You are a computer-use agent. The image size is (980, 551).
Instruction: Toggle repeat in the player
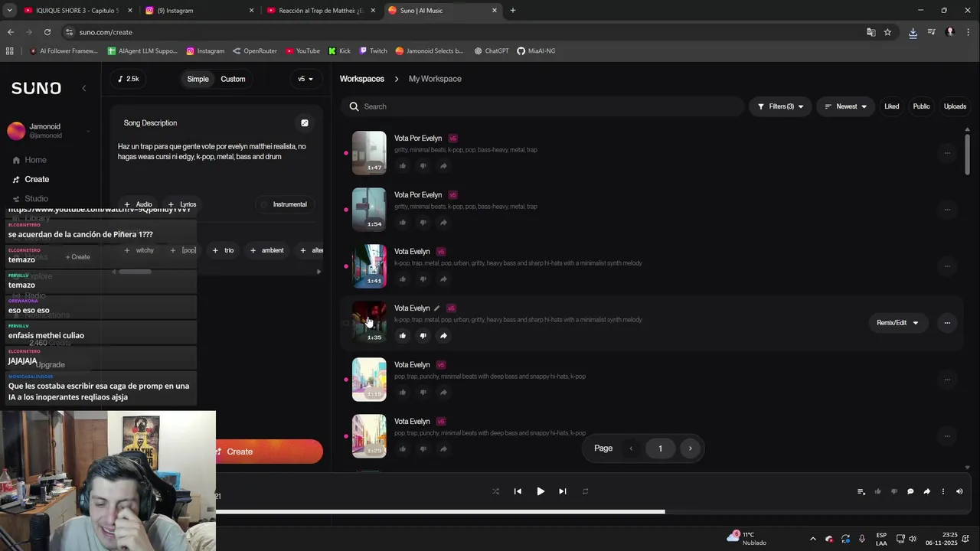coord(585,491)
